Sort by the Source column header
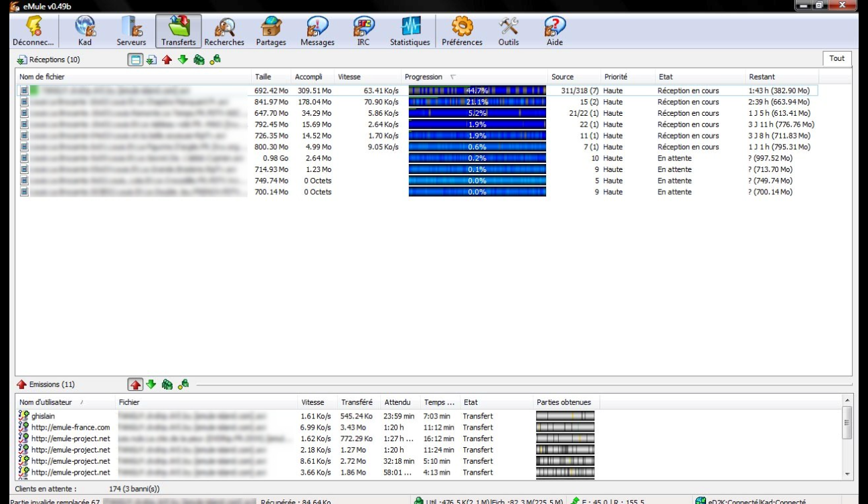 574,77
